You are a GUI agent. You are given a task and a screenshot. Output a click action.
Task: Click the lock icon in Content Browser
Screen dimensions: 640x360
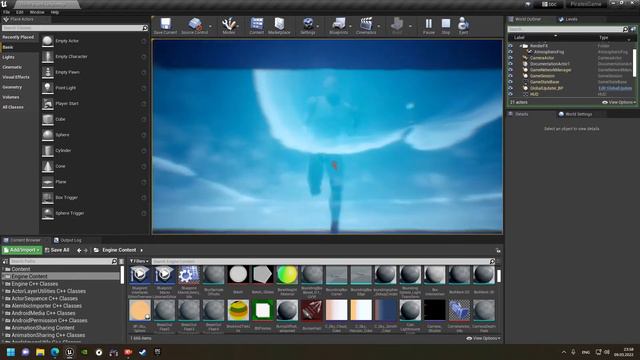pyautogui.click(x=498, y=250)
